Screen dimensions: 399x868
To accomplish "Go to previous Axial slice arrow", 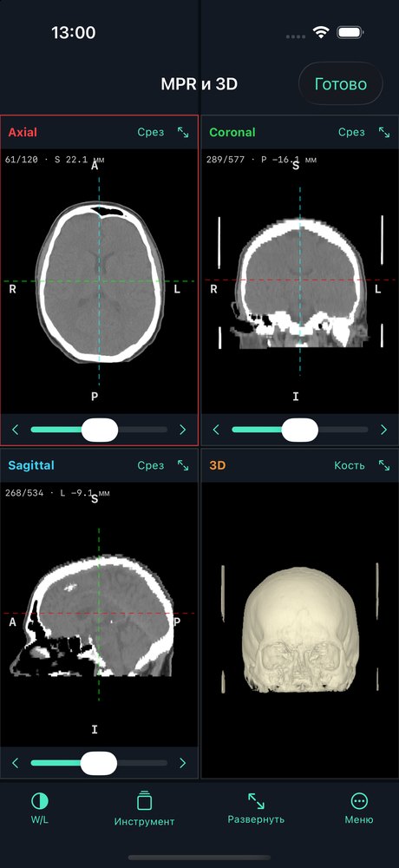I will (16, 430).
